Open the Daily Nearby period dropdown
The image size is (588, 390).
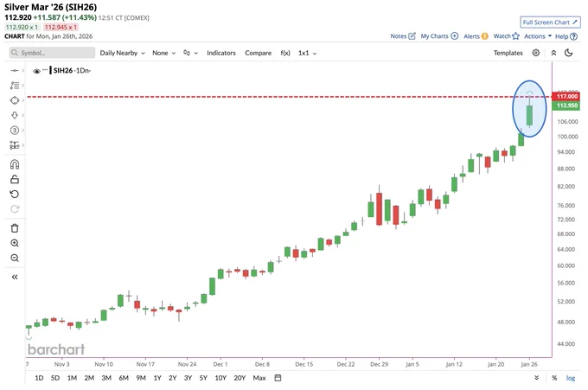click(x=122, y=53)
